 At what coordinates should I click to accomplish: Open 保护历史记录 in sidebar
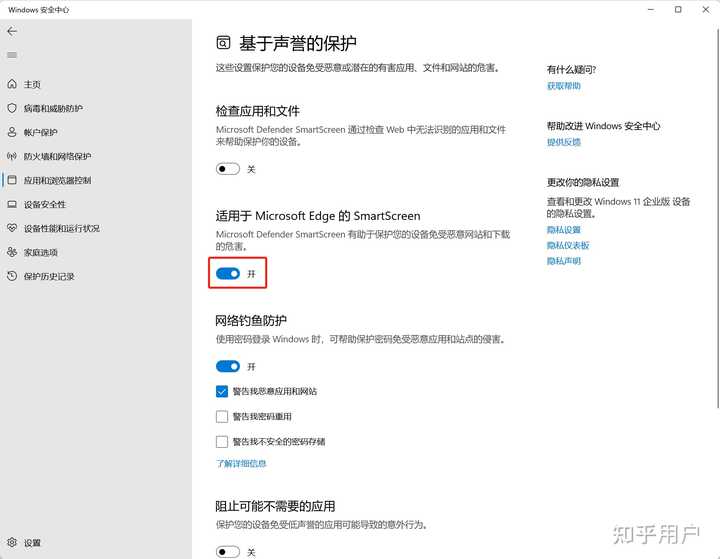(49, 276)
